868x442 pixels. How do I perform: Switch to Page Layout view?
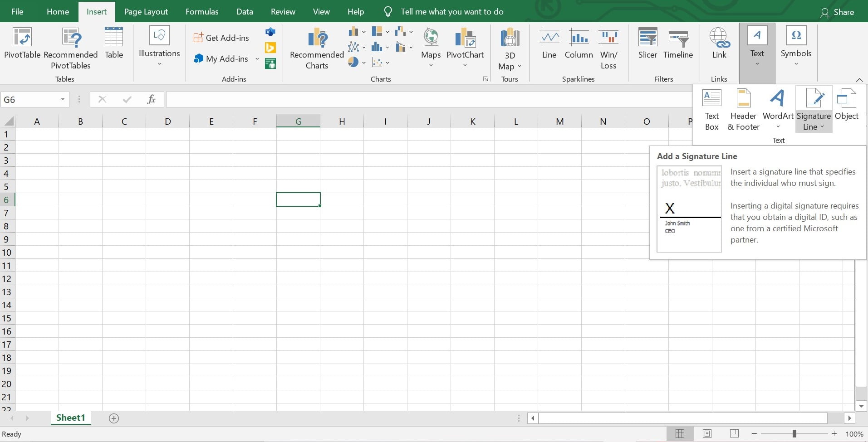pos(707,434)
